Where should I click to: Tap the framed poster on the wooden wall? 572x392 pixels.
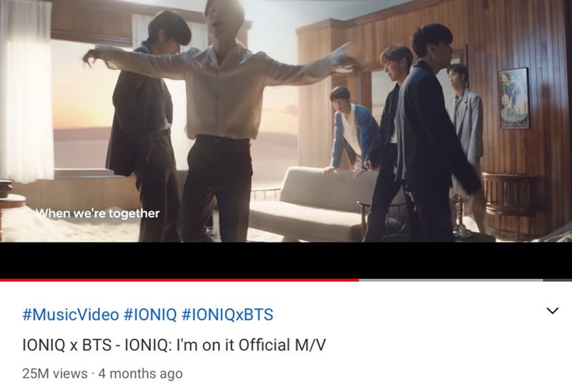click(x=514, y=98)
